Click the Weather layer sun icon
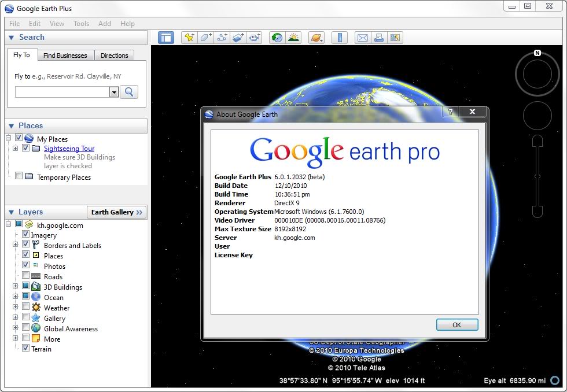Image resolution: width=567 pixels, height=392 pixels. [36, 308]
